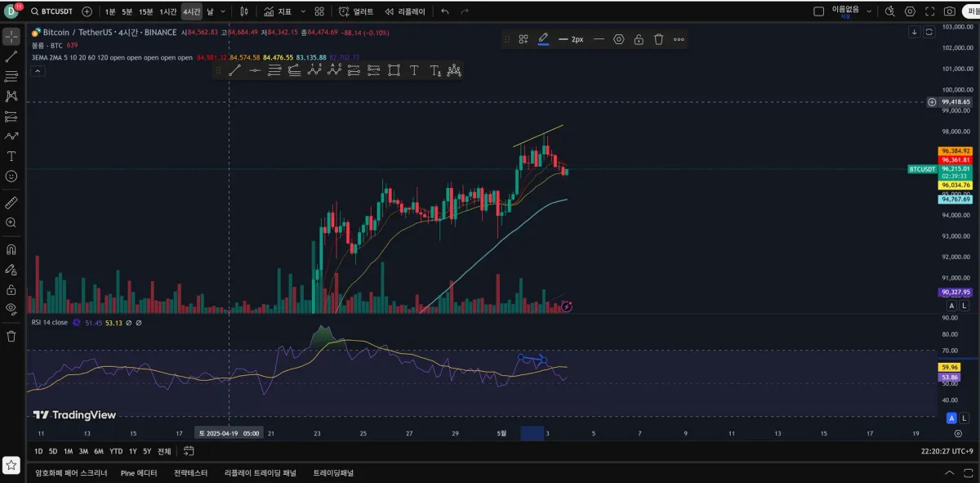
Task: Open the line style selector
Action: point(599,39)
